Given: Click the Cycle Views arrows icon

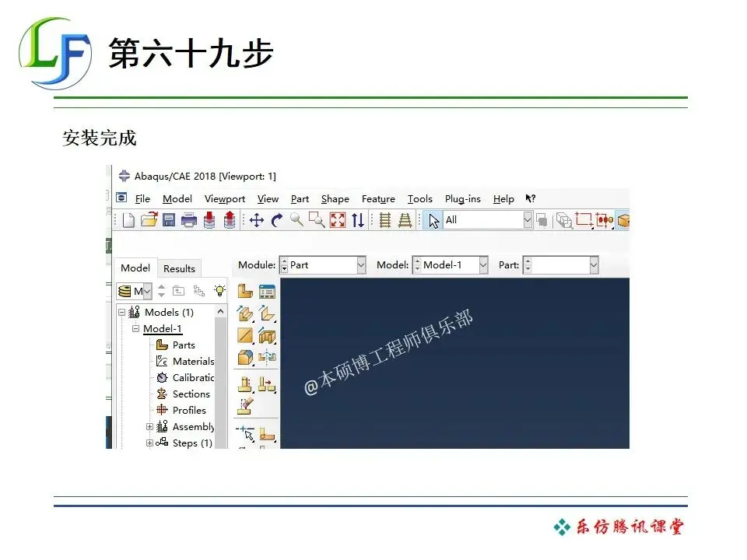Looking at the screenshot, I should pos(358,220).
